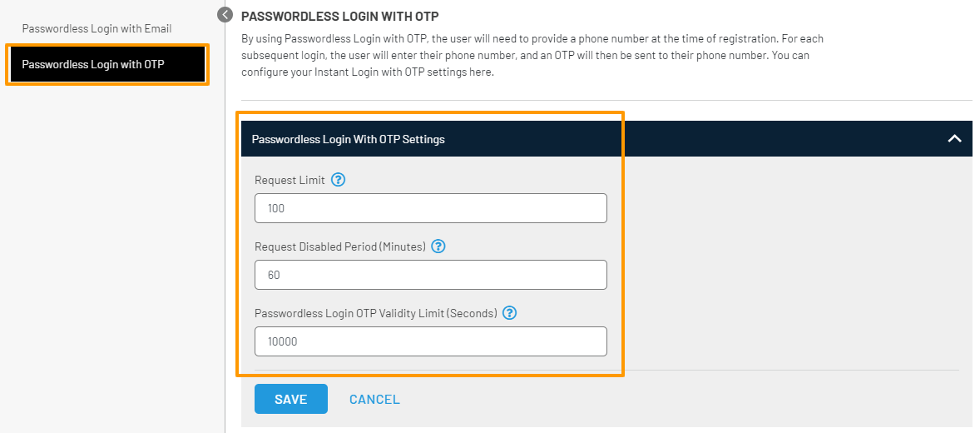Click the Request Disabled Period (Minutes) label
This screenshot has width=980, height=433.
[x=339, y=246]
